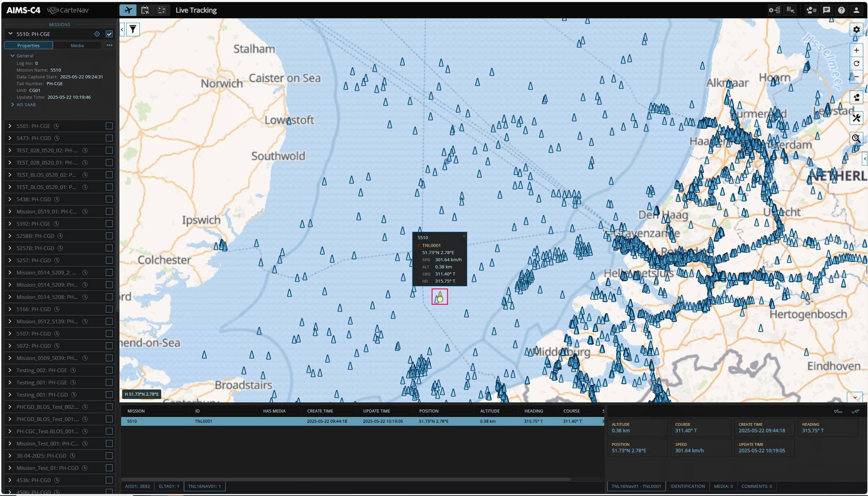868x496 pixels.
Task: Open the map search magnifier icon
Action: (x=856, y=138)
